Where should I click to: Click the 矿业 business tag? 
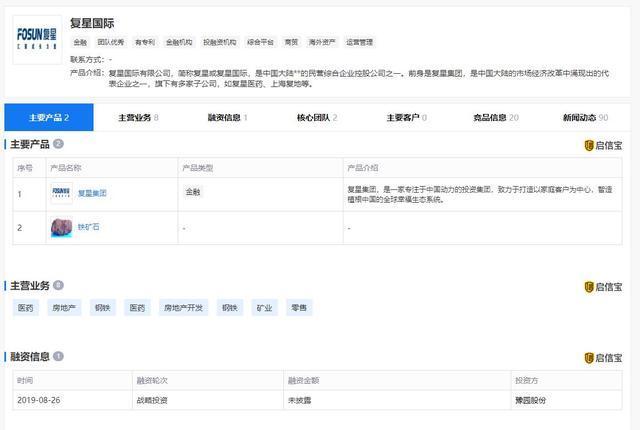coord(264,308)
